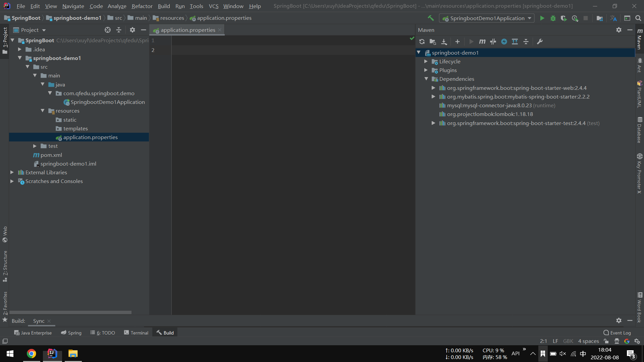Switch to the Sync build tab

[x=39, y=321]
